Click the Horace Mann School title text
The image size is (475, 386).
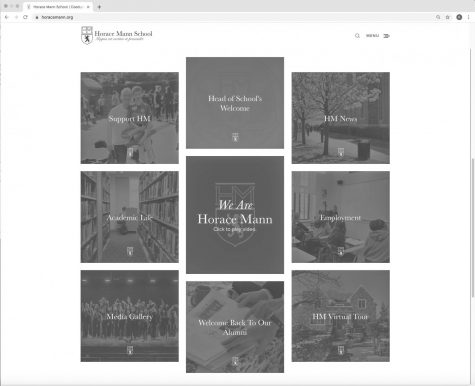click(x=123, y=33)
